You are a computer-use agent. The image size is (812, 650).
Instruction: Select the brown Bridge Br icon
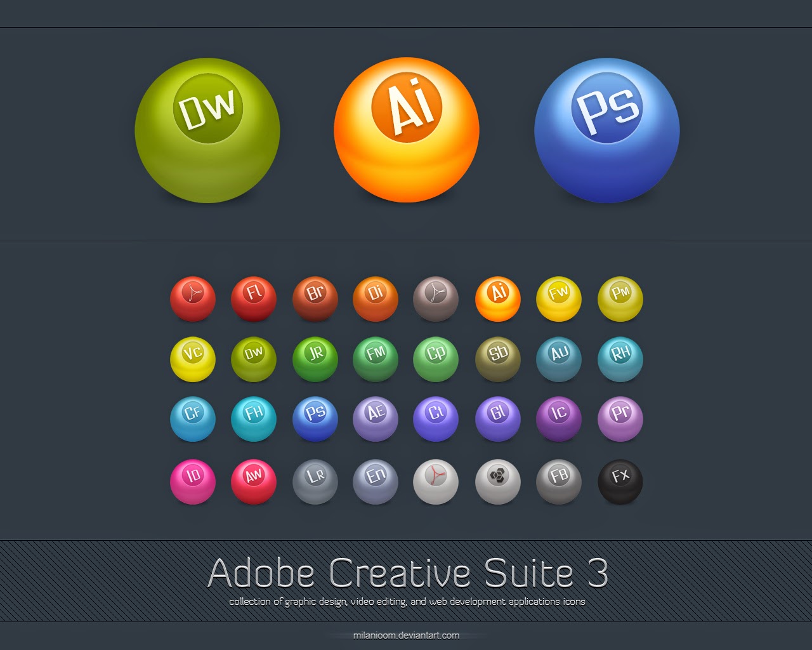click(x=315, y=298)
